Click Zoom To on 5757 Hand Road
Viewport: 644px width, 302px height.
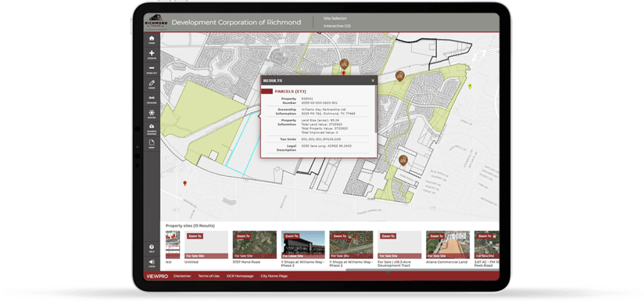243,236
